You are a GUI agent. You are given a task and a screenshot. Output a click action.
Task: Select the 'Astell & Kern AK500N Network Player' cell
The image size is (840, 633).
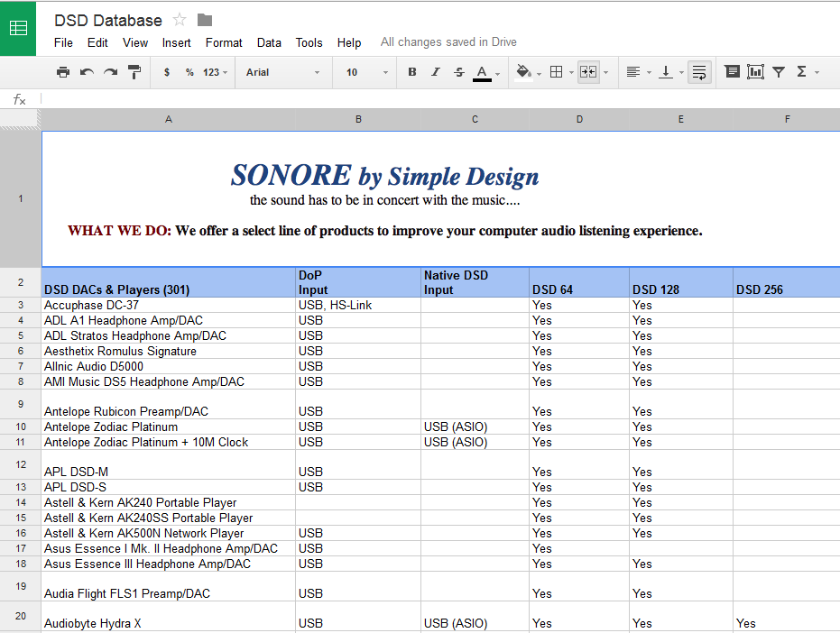coord(168,534)
